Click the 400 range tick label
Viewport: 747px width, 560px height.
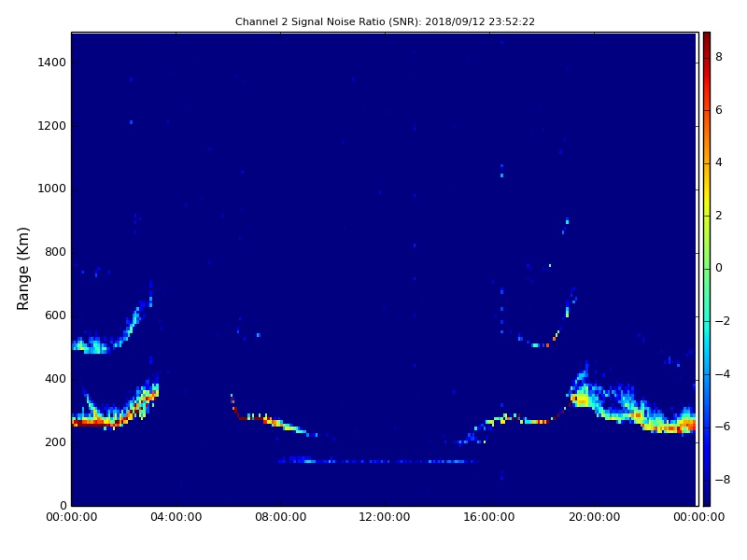[x=55, y=379]
